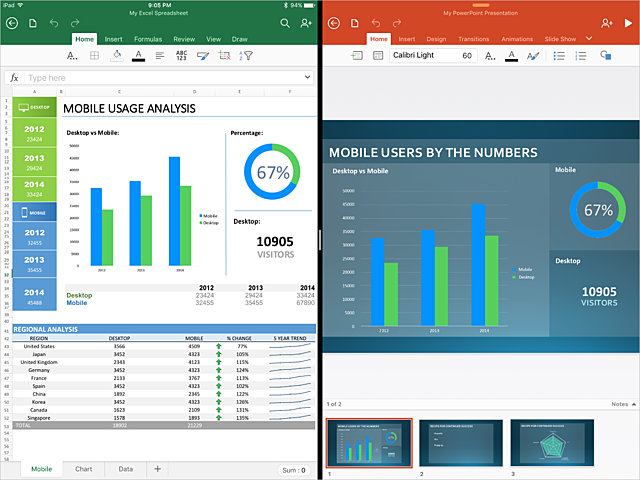Open the Excel file menu icon

pyautogui.click(x=33, y=23)
